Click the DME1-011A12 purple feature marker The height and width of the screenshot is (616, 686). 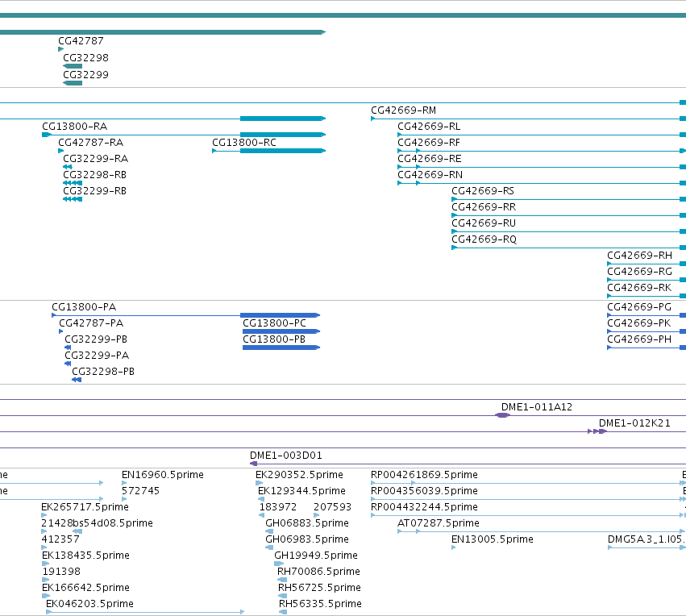(503, 415)
